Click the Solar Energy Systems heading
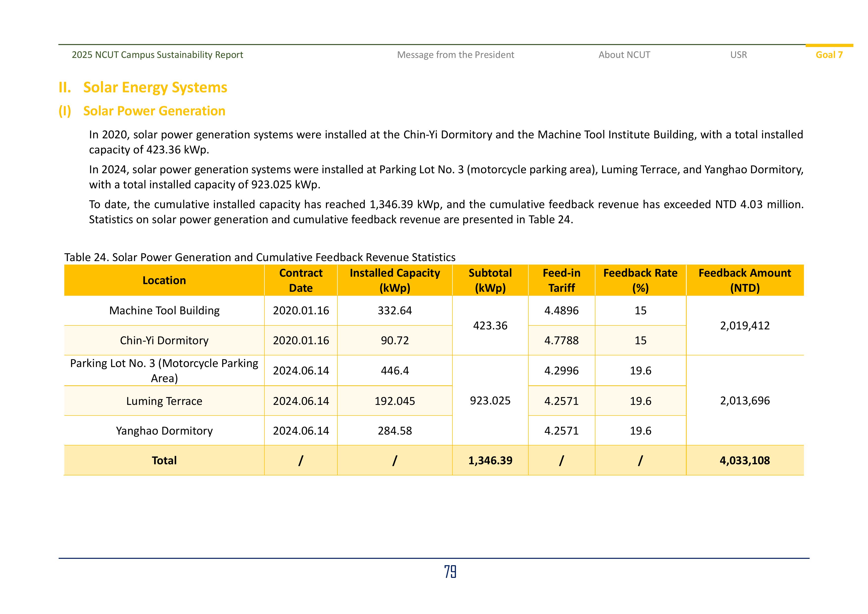868x614 pixels. (155, 87)
